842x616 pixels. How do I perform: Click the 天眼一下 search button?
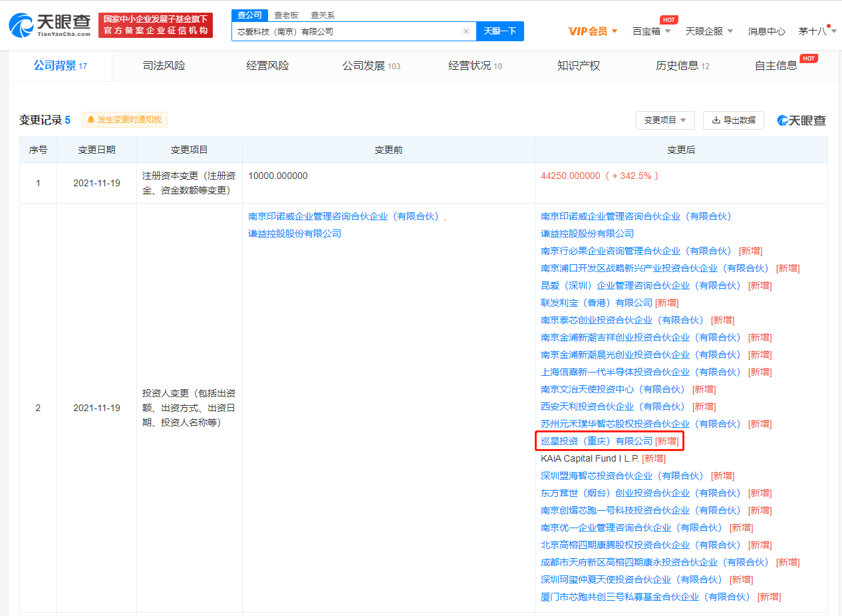pyautogui.click(x=499, y=31)
